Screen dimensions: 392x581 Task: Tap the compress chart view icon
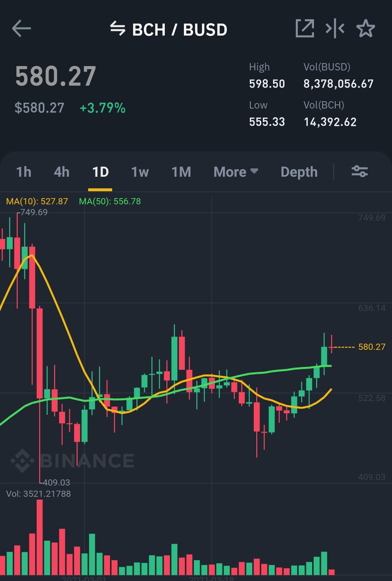pyautogui.click(x=335, y=28)
